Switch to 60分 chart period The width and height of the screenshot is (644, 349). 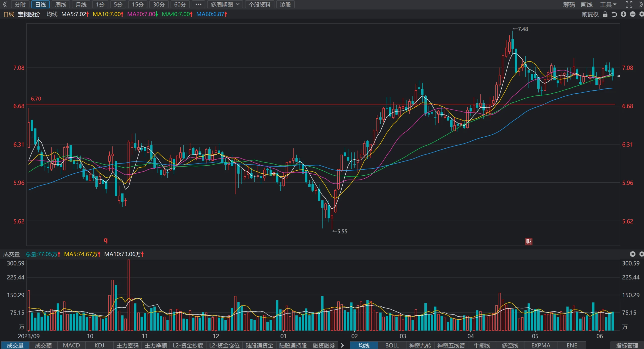[180, 5]
